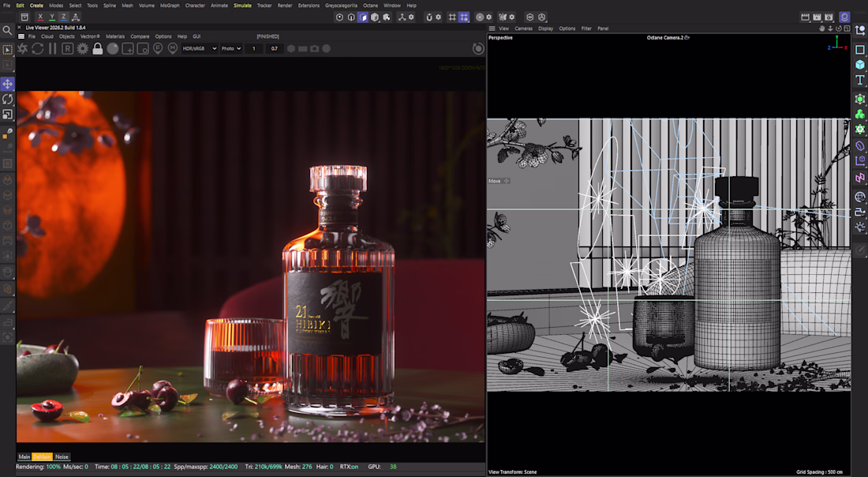
Task: Open the MoGraph menu
Action: 170,6
